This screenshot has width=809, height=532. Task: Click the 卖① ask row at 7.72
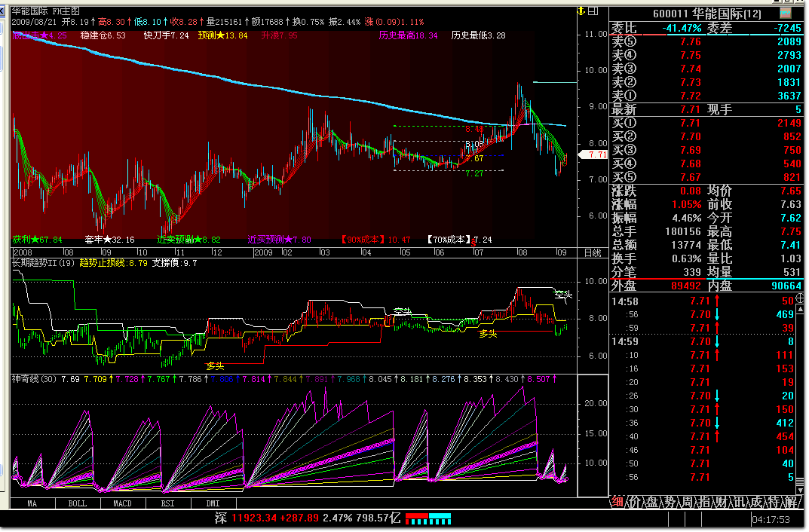[706, 96]
